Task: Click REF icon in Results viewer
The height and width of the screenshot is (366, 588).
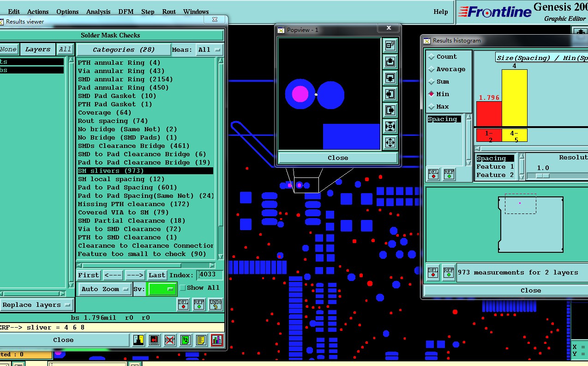Action: click(199, 304)
